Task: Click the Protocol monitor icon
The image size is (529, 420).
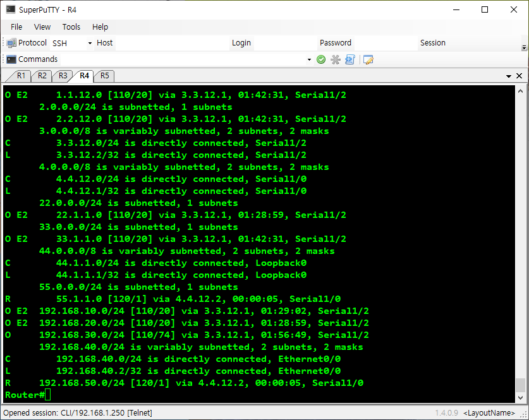Action: pos(11,43)
